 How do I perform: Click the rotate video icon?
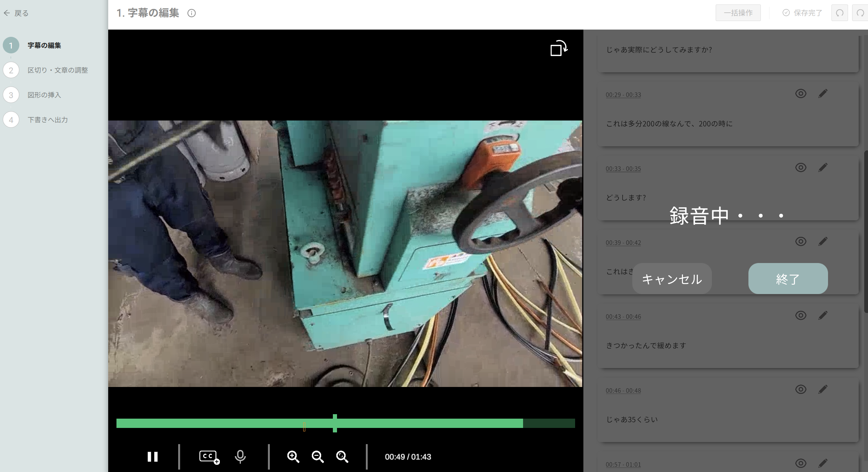click(558, 48)
